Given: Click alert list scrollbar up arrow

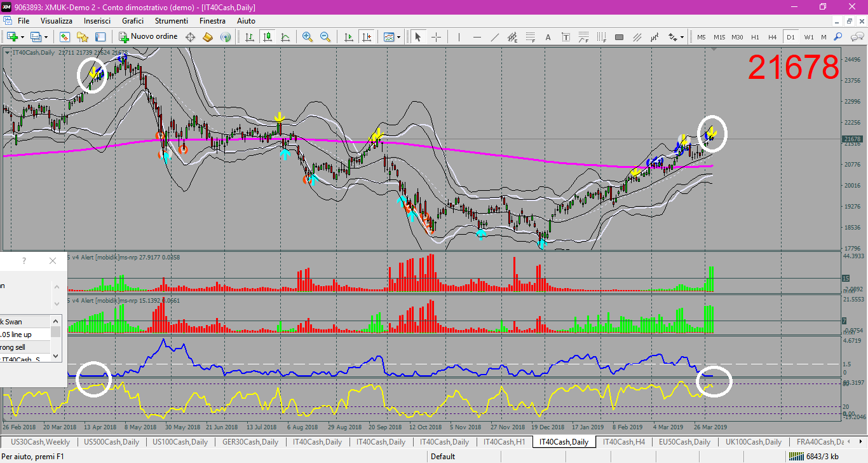Looking at the screenshot, I should pos(56,321).
